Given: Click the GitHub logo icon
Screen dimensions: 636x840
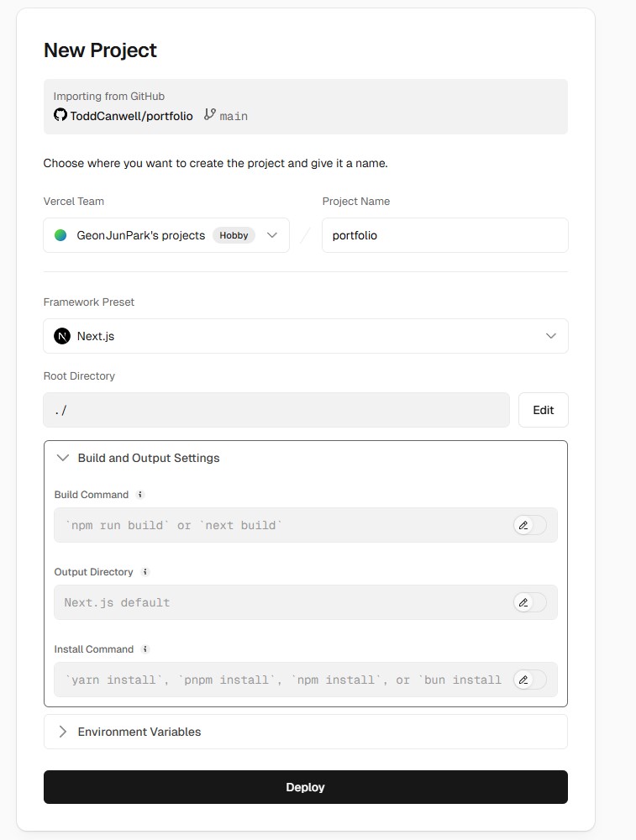Looking at the screenshot, I should pyautogui.click(x=60, y=114).
